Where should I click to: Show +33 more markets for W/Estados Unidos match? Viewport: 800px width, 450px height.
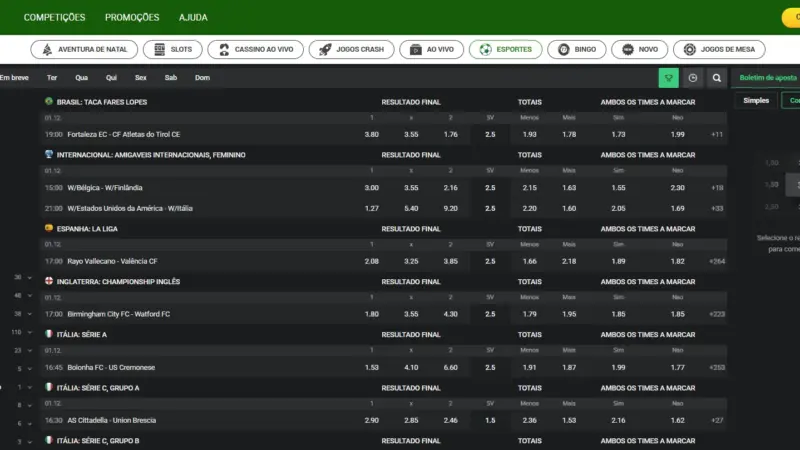[717, 208]
